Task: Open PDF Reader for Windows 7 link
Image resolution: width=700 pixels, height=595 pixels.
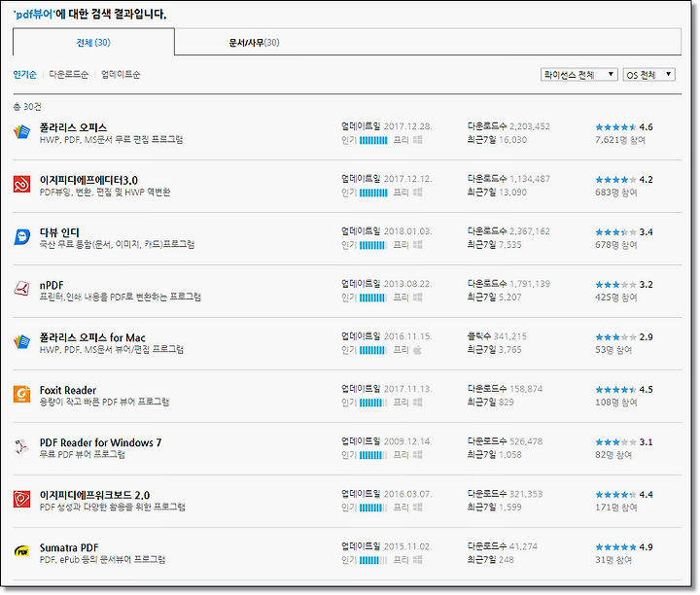Action: point(100,442)
